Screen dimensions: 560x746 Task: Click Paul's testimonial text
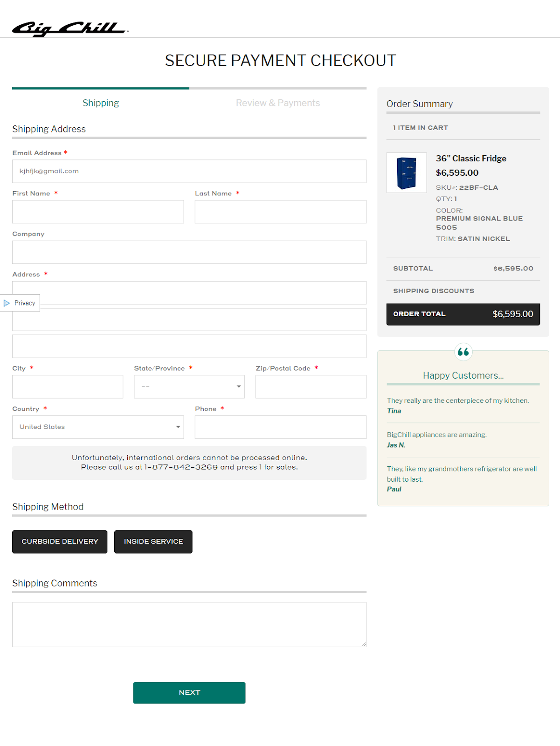click(x=462, y=474)
